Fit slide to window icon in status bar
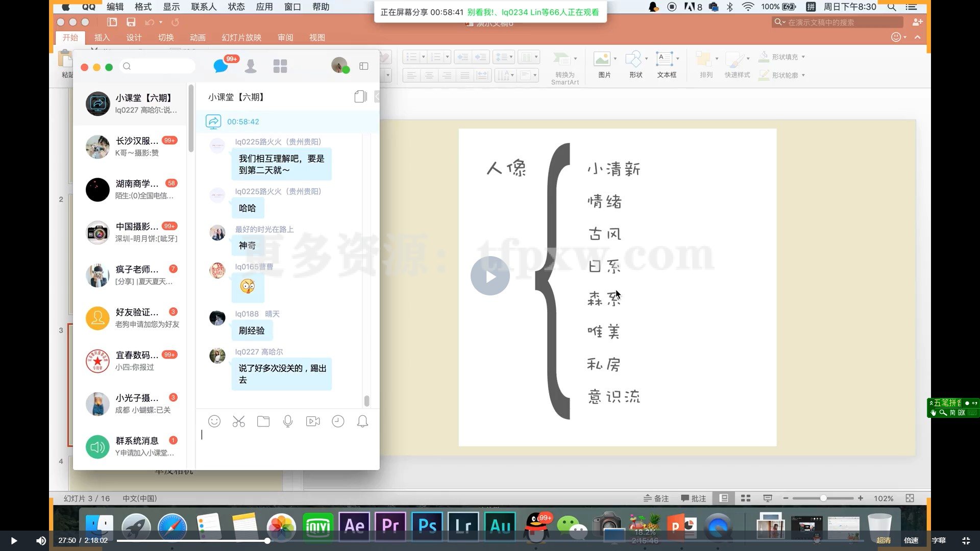 click(x=910, y=498)
